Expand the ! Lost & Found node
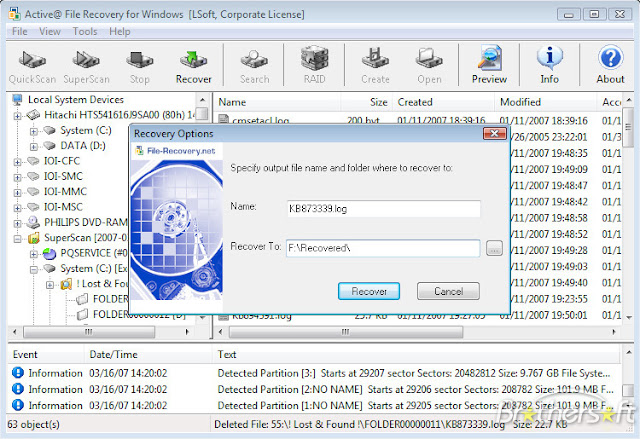The width and height of the screenshot is (640, 439). pyautogui.click(x=50, y=284)
